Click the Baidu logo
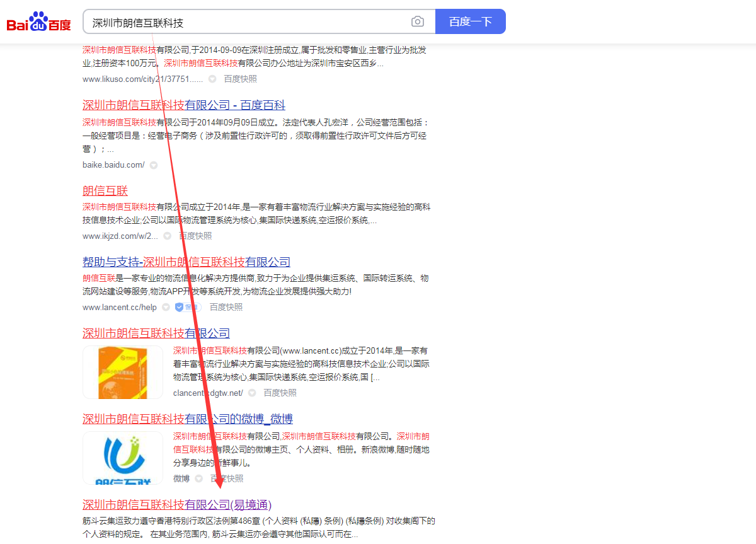 [39, 22]
